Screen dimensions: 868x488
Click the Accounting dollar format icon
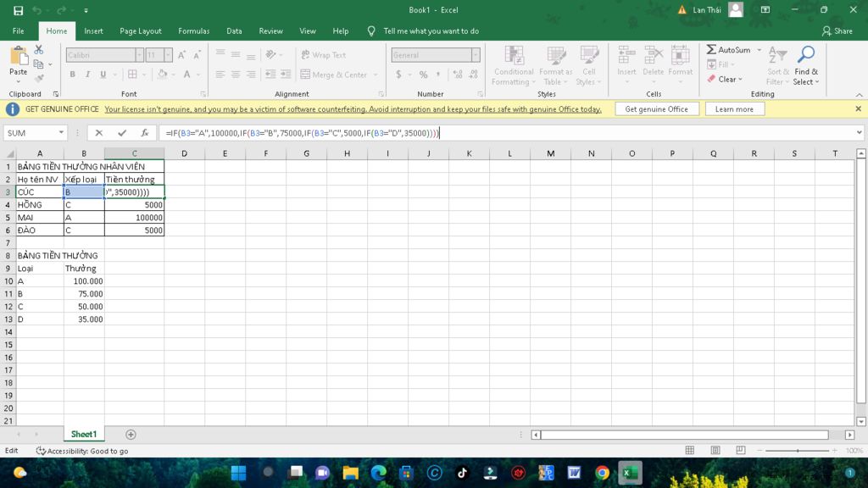pos(398,75)
